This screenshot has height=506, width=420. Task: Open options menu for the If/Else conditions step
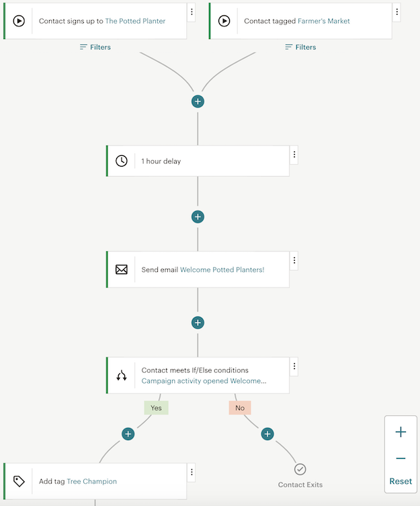pyautogui.click(x=294, y=366)
